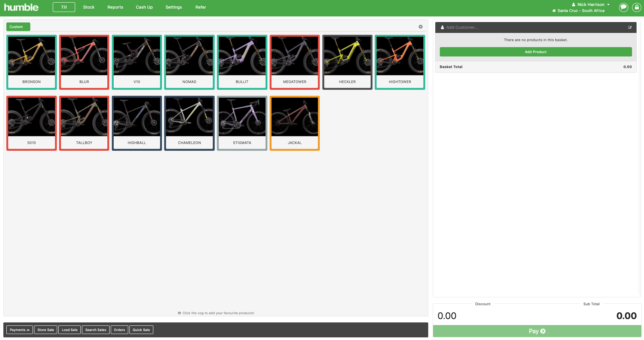Open the favourites settings cog
Screen dimensions: 644x340
click(420, 27)
